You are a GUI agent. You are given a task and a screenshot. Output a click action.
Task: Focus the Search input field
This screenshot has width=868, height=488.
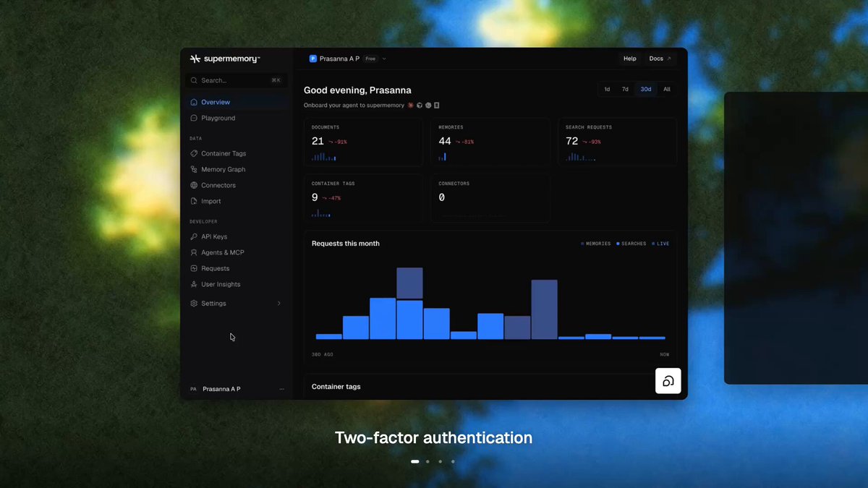[x=236, y=80]
